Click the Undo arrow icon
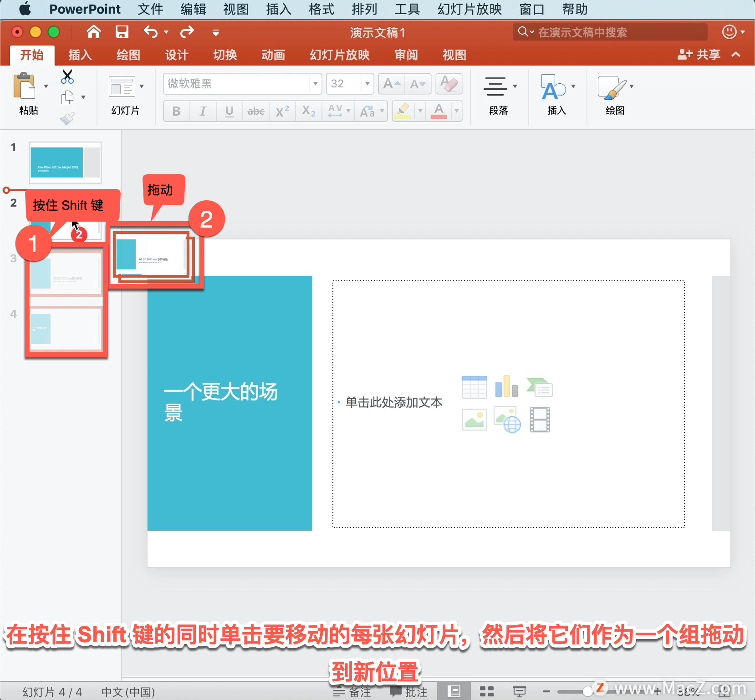Screen dimensions: 755x700 [x=151, y=32]
